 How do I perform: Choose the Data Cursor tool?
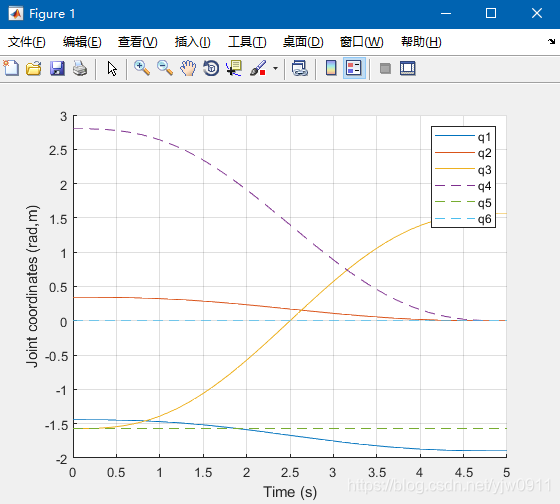pyautogui.click(x=234, y=68)
